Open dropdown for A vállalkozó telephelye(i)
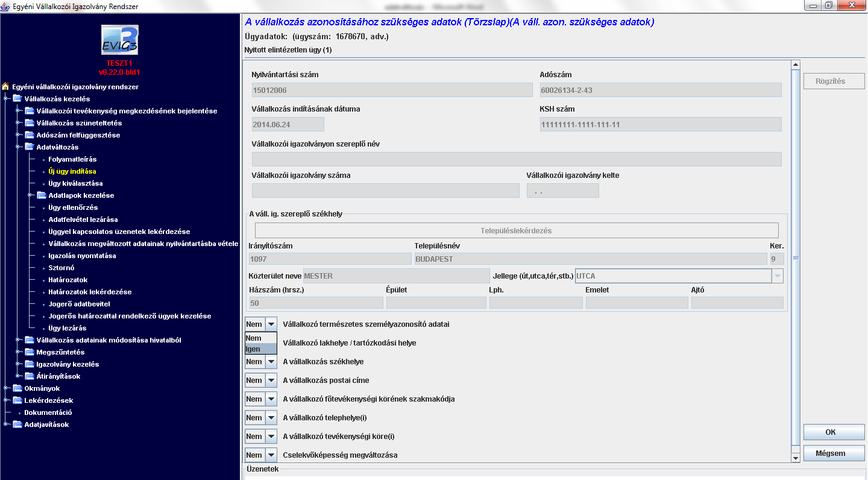868x480 pixels. coord(271,418)
